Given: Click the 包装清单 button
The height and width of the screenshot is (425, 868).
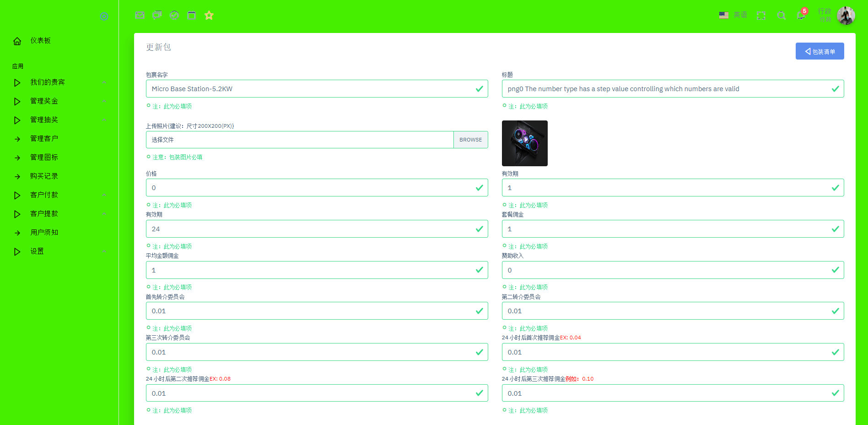Looking at the screenshot, I should [x=819, y=51].
